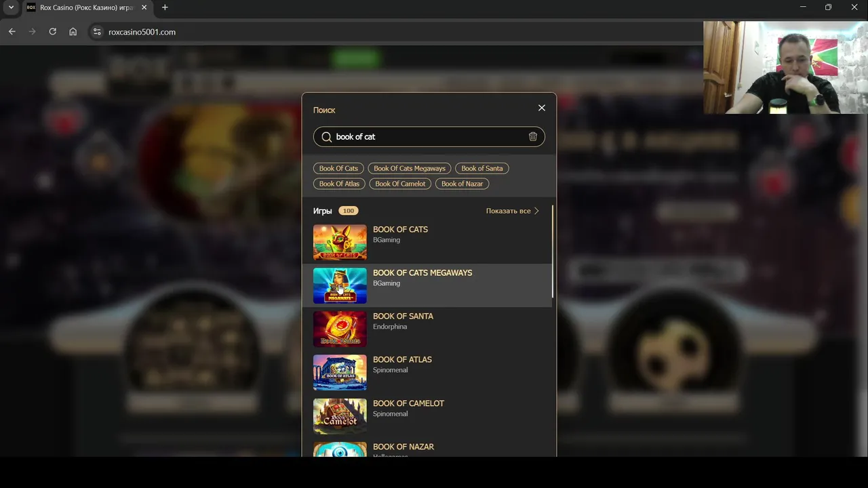The image size is (868, 488).
Task: Click BOOK OF CATS title text
Action: point(400,230)
